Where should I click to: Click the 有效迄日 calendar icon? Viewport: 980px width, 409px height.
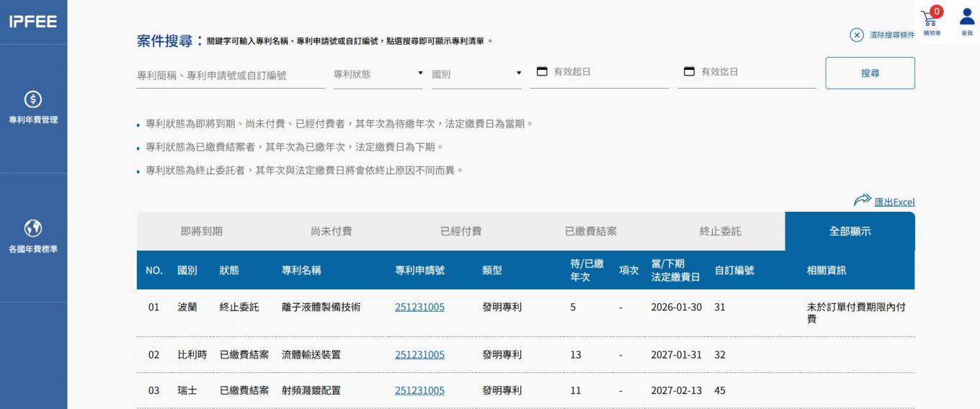pyautogui.click(x=689, y=71)
